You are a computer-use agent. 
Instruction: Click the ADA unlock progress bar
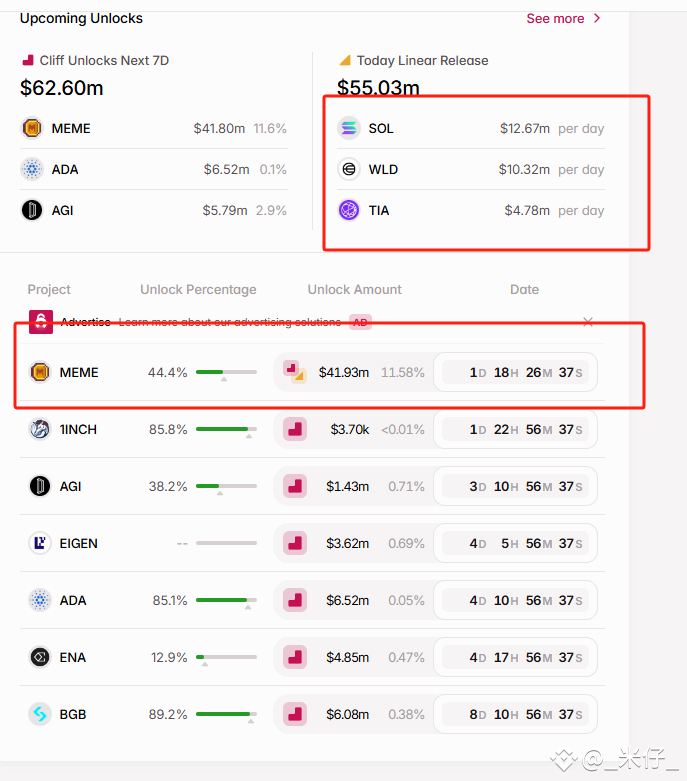(x=226, y=600)
